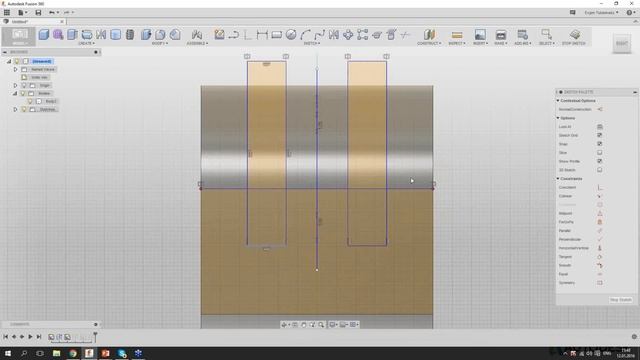
Task: Click the Press Pull icon in Modify group
Action: (x=146, y=35)
